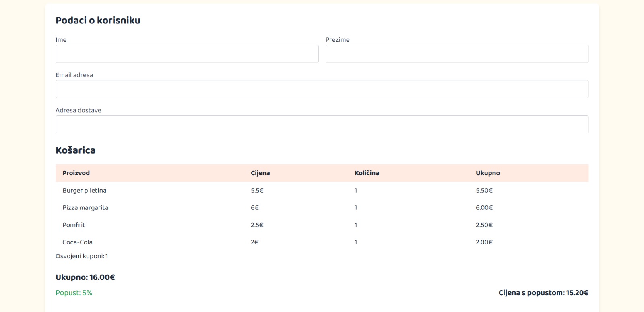Screen dimensions: 644x312
Task: Click the Coca-Cola product name
Action: tap(77, 242)
